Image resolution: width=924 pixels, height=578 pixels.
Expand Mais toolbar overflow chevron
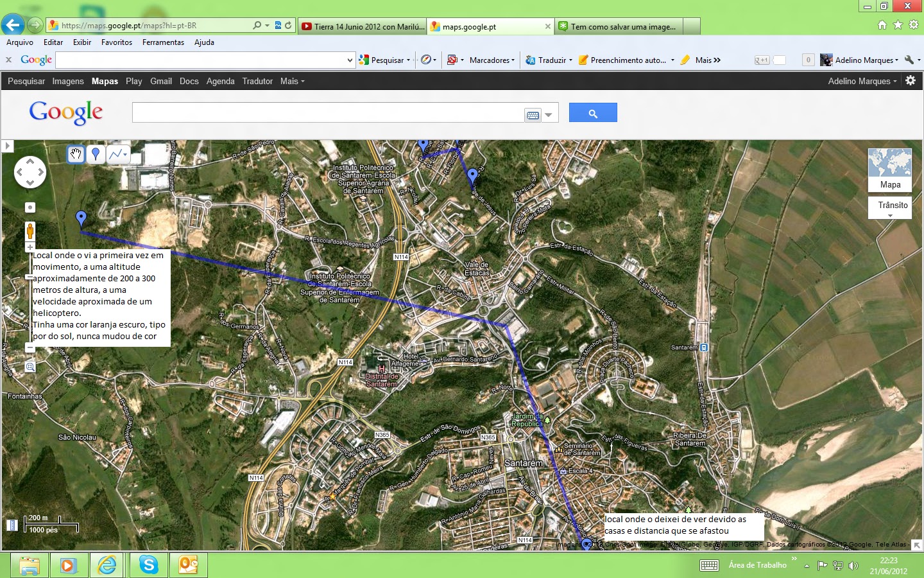717,60
